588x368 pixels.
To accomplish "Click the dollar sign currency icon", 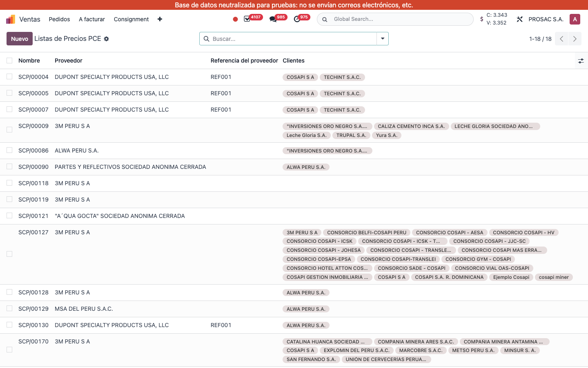I will [x=482, y=19].
